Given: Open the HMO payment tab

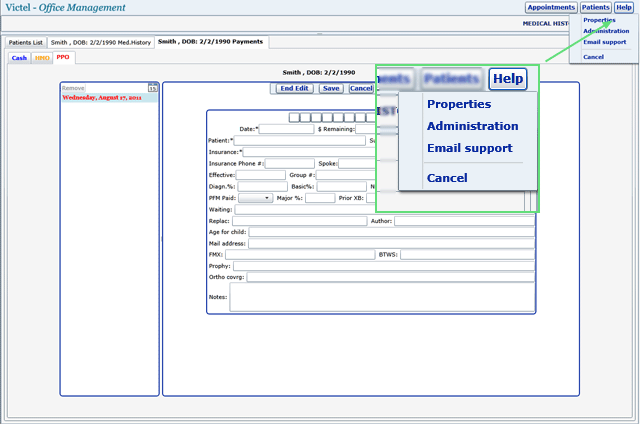Looking at the screenshot, I should (42, 58).
